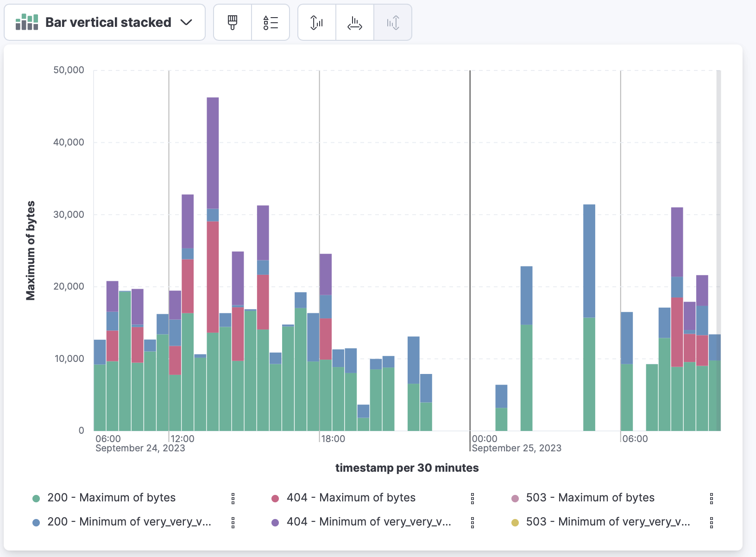Click the 200 Maximum of bytes legend label
756x557 pixels.
[x=112, y=498]
